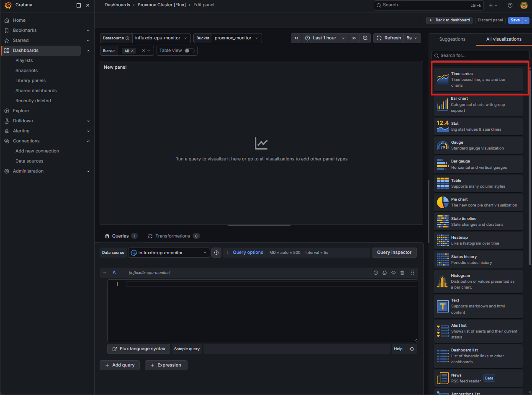Shift time range backward

click(296, 38)
